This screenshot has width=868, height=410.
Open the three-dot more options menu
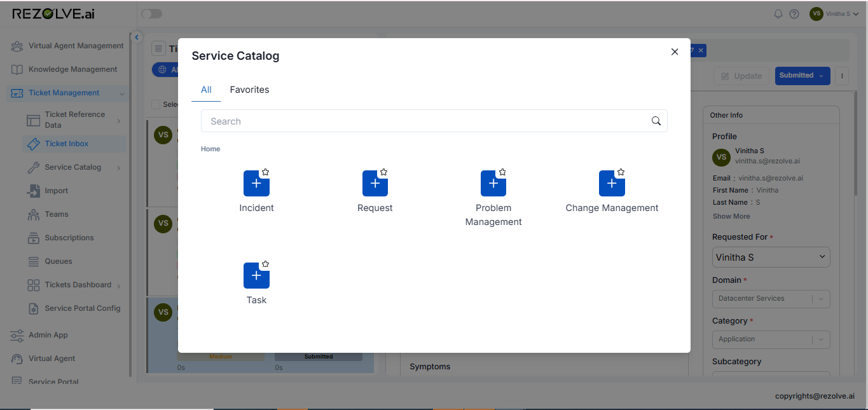[842, 76]
